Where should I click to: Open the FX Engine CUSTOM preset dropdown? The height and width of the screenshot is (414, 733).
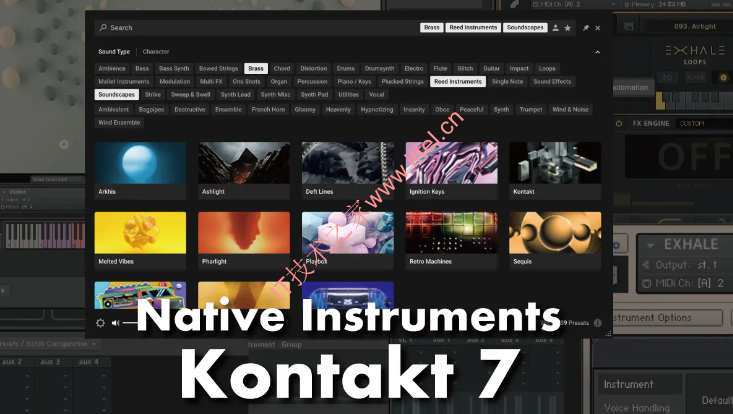click(704, 123)
